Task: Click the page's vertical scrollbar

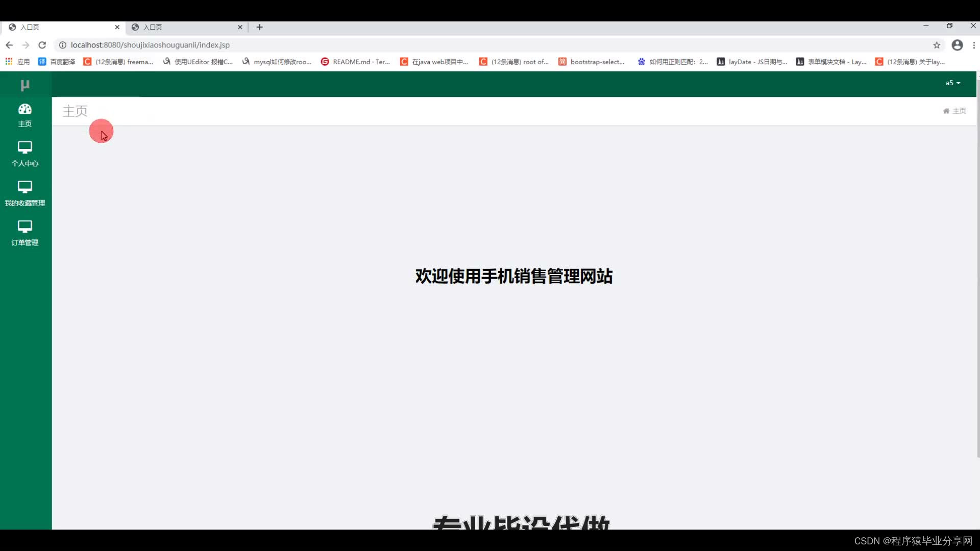Action: pos(977,265)
